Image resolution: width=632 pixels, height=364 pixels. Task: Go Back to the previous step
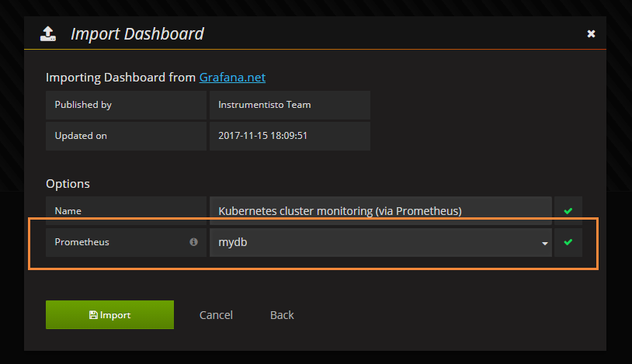coord(282,314)
